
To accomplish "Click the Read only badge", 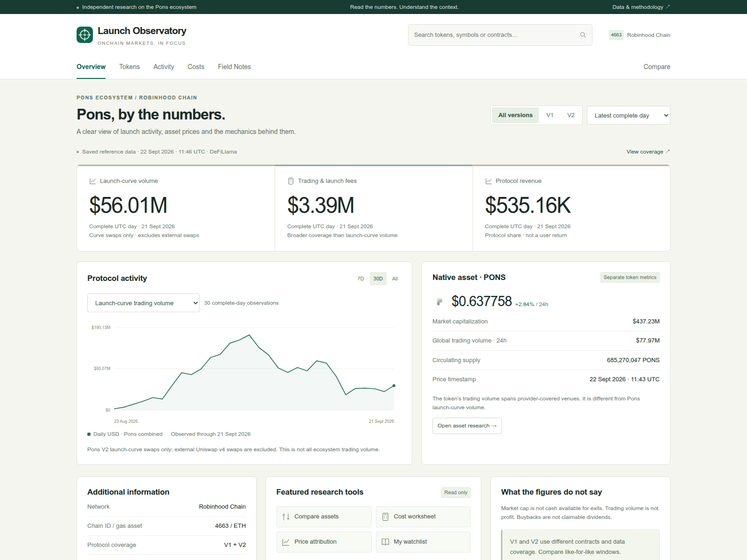I will click(x=456, y=492).
